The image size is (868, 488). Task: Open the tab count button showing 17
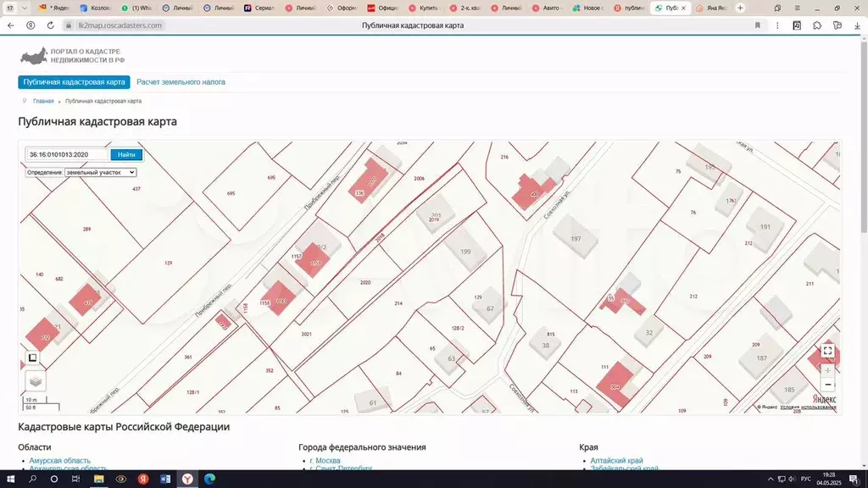[10, 8]
